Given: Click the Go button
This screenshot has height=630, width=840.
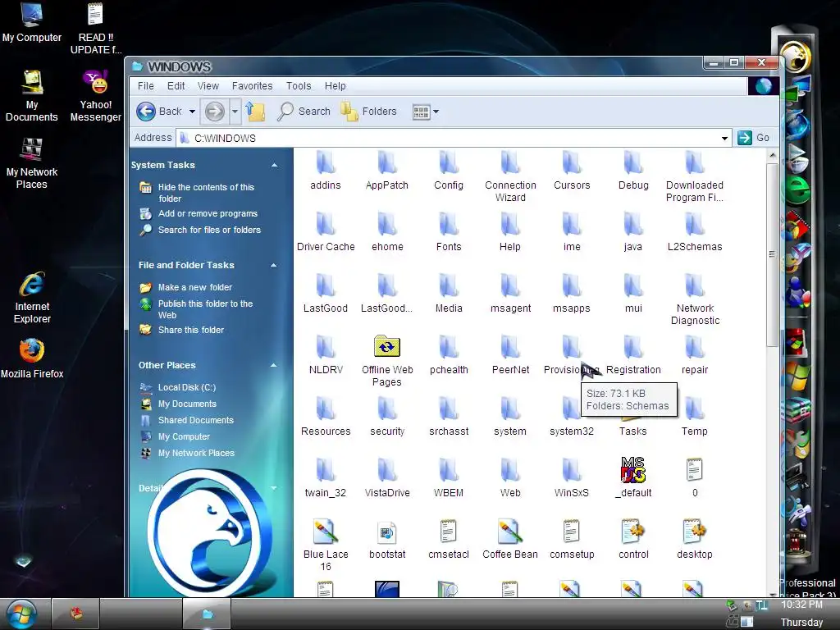Looking at the screenshot, I should pyautogui.click(x=754, y=138).
